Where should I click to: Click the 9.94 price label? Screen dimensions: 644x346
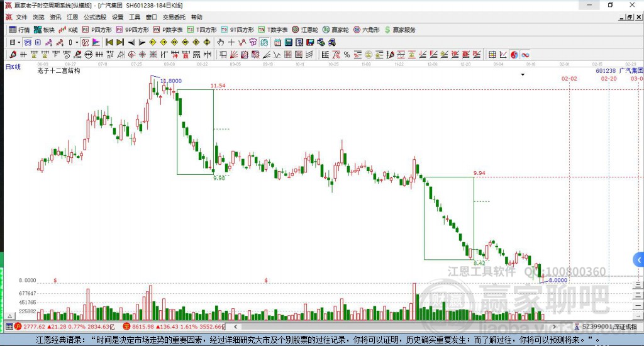tap(479, 173)
